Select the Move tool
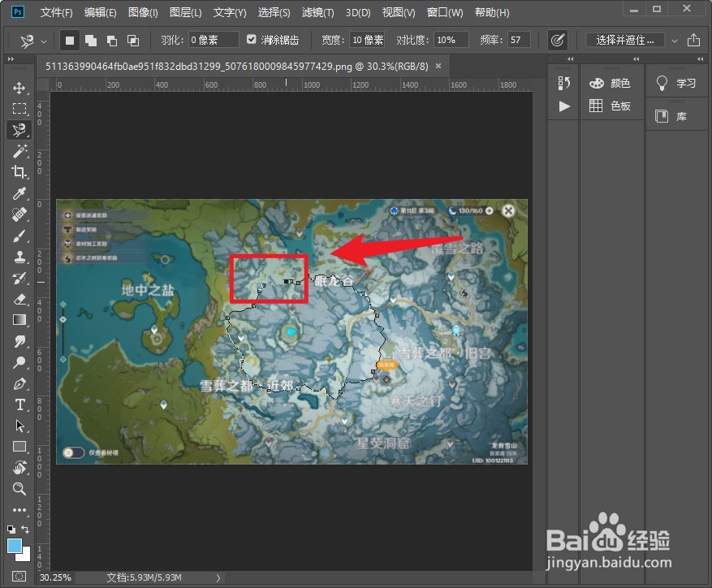This screenshot has height=588, width=712. [x=19, y=88]
